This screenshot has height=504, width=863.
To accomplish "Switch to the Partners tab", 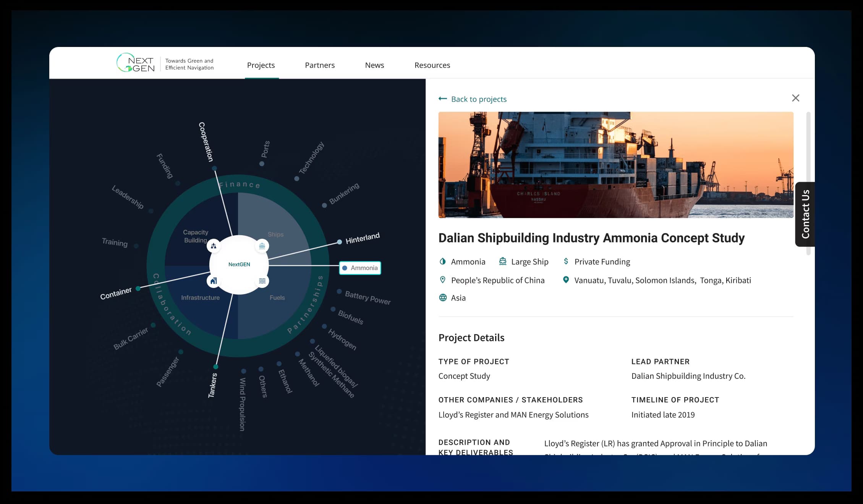I will click(x=320, y=65).
